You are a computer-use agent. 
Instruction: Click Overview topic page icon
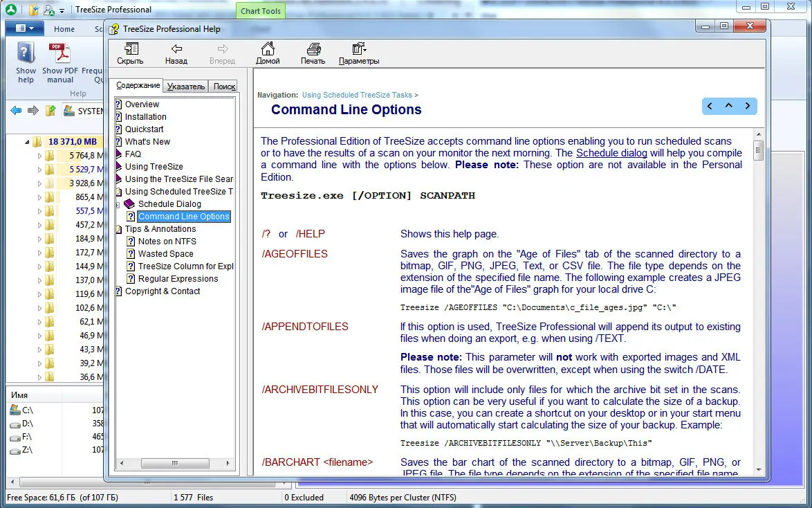118,105
